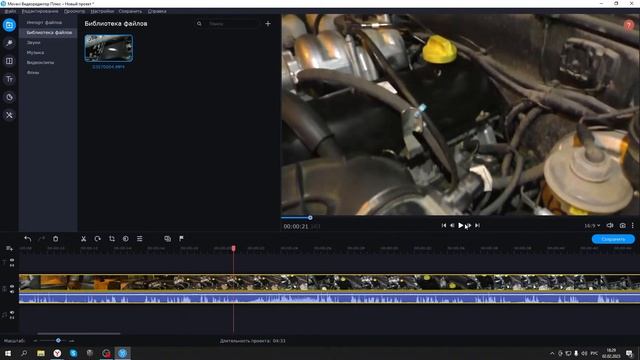Image resolution: width=640 pixels, height=360 pixels.
Task: Click the timeline zoom (Масштаб) slider handle
Action: click(x=58, y=340)
